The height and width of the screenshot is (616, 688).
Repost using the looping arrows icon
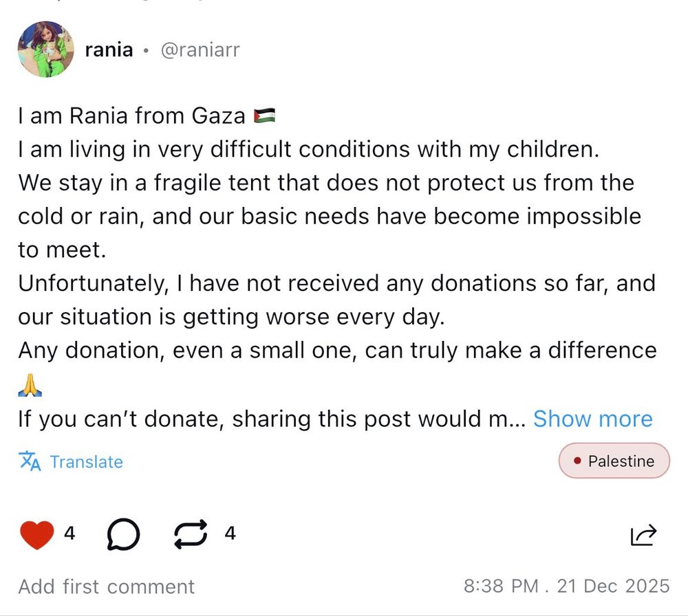191,533
